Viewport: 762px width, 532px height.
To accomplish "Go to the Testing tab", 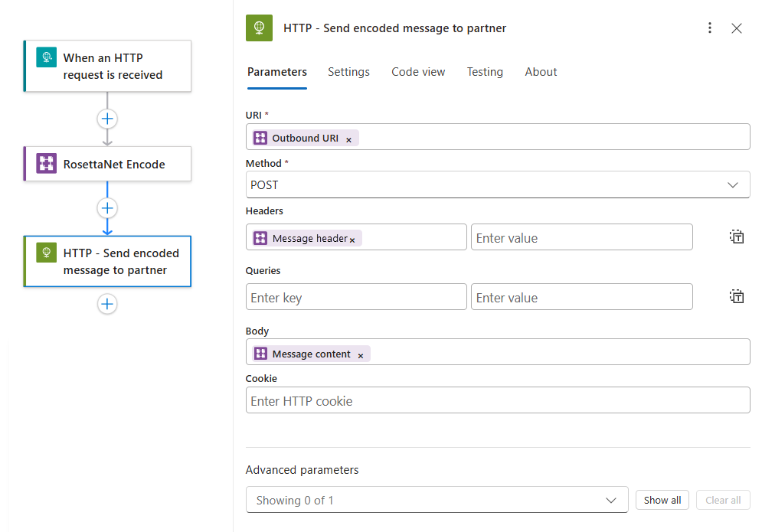I will click(x=485, y=72).
